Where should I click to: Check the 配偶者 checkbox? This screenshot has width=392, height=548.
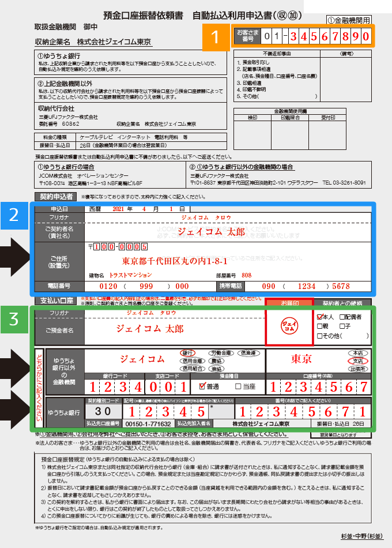click(342, 317)
